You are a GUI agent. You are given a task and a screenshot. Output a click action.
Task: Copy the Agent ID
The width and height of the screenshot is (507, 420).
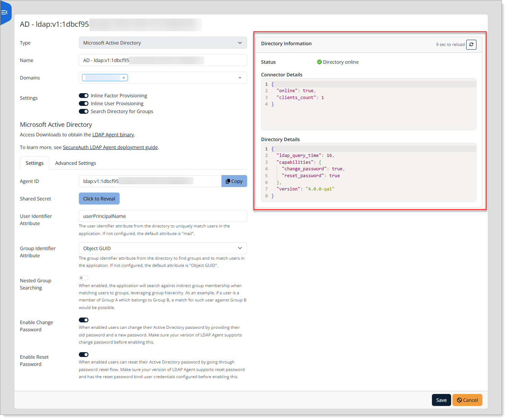[234, 181]
